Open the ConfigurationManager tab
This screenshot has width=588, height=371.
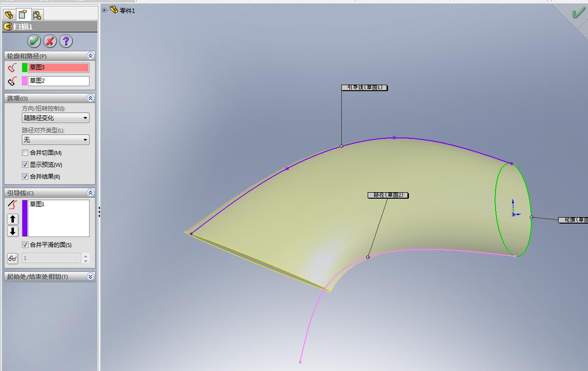pyautogui.click(x=37, y=14)
